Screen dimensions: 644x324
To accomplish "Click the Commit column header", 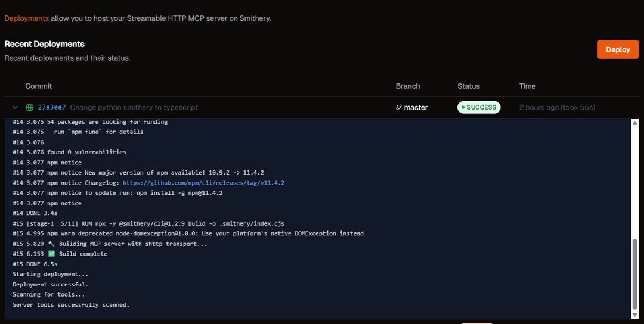I will 39,86.
